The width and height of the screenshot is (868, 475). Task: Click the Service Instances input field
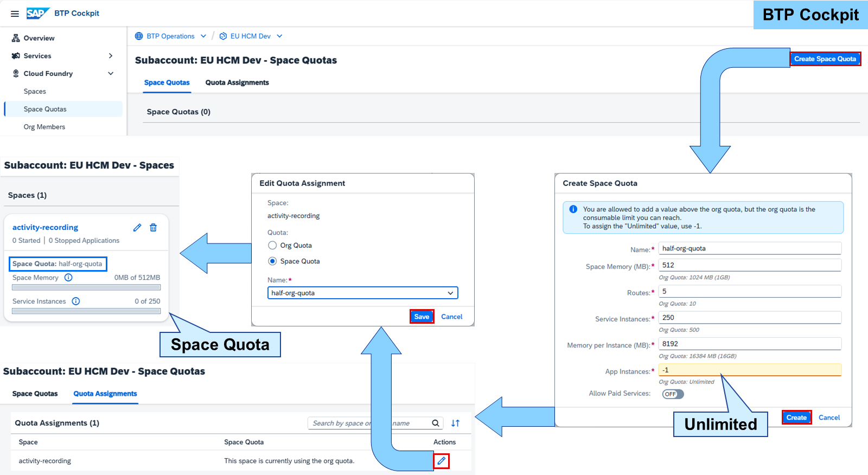pos(750,318)
